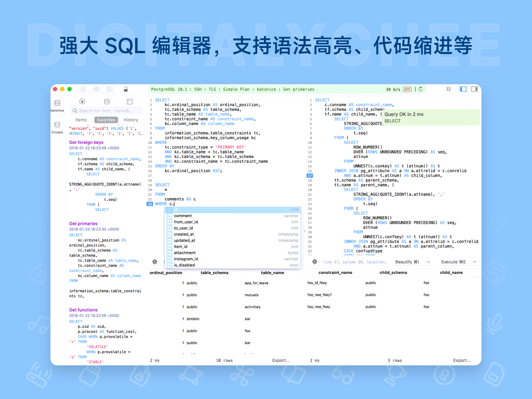532x399 pixels.
Task: Click Export below the left results grid
Action: coord(281,360)
